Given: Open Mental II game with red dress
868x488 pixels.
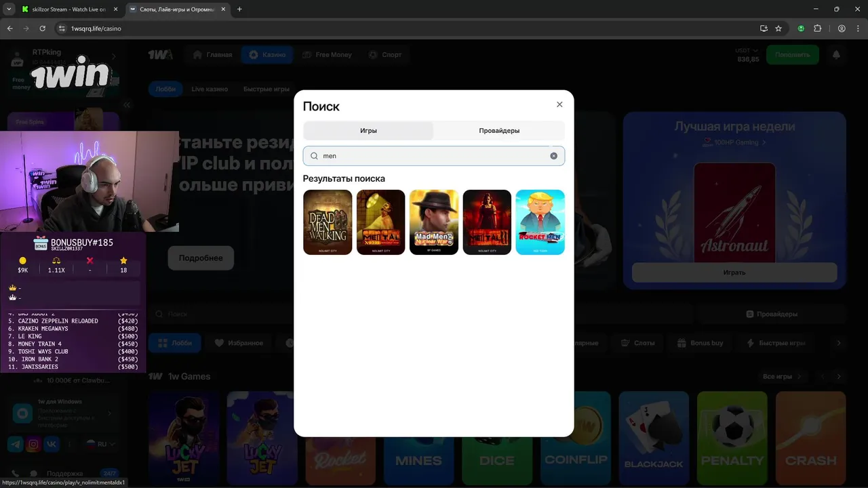Looking at the screenshot, I should point(487,222).
